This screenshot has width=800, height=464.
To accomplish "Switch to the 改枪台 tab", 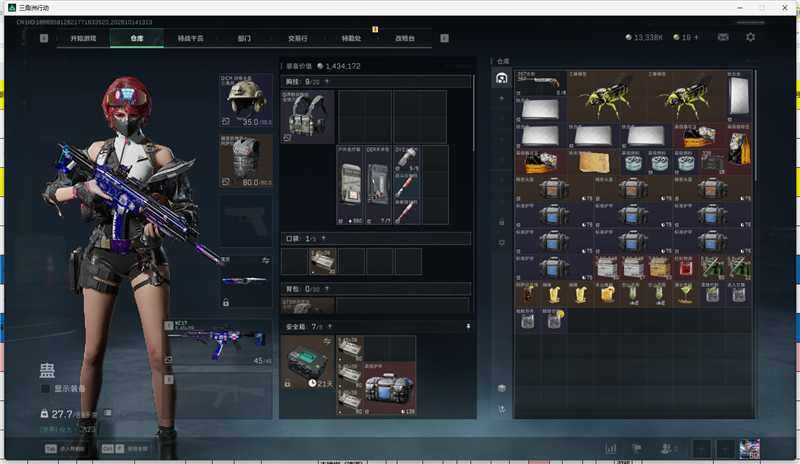I will [405, 38].
